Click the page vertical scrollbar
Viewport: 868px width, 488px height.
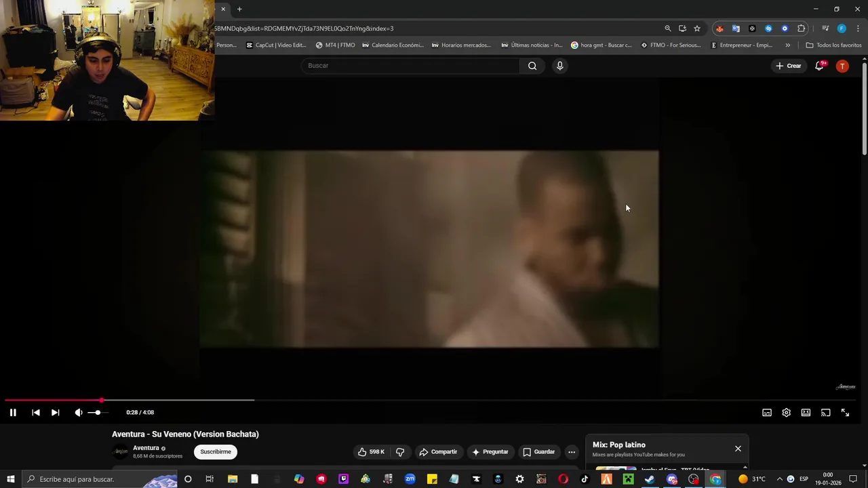pyautogui.click(x=865, y=108)
